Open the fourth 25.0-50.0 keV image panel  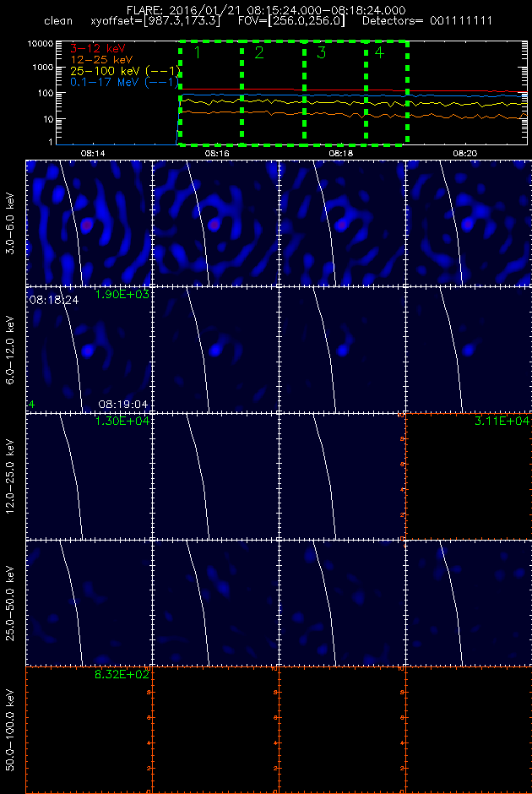click(x=469, y=602)
